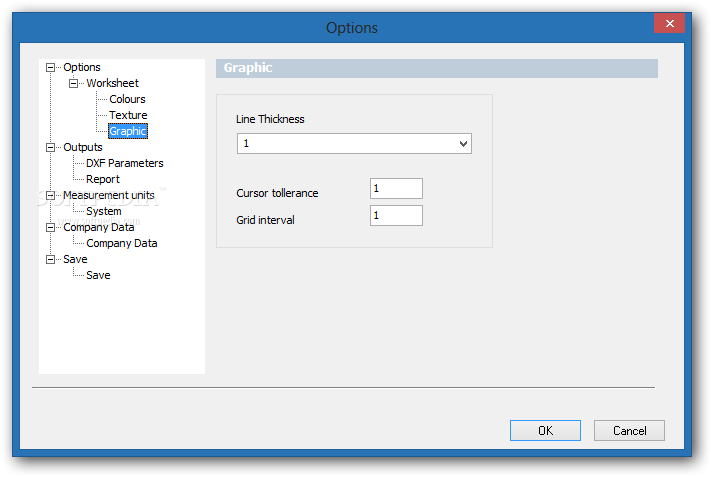712x477 pixels.
Task: Select the Measurement units tree label
Action: click(109, 195)
